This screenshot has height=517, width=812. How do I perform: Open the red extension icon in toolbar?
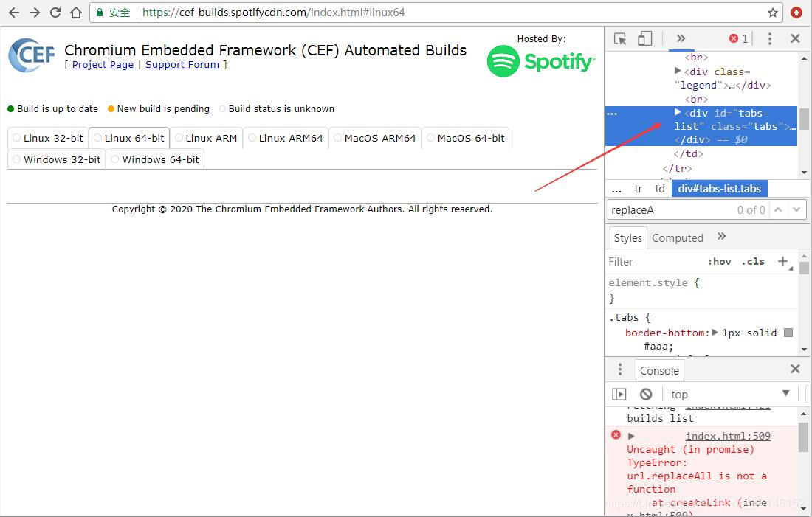click(796, 13)
